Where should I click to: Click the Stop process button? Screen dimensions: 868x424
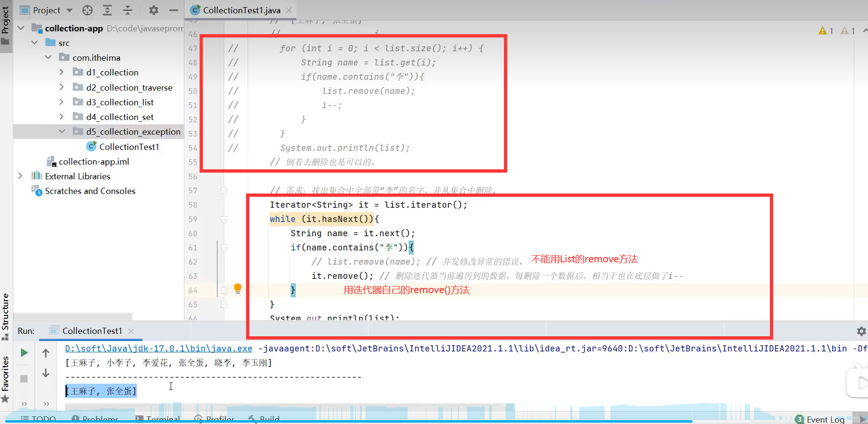[24, 378]
